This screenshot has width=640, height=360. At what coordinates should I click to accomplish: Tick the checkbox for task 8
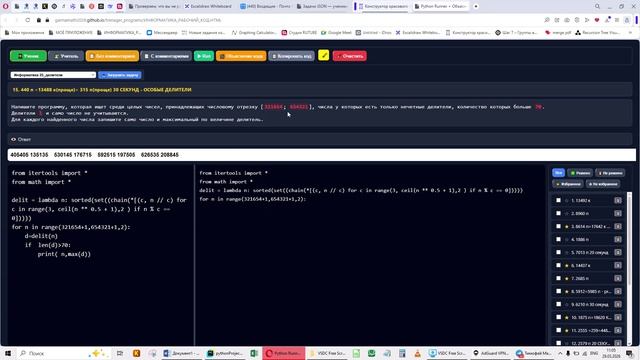(x=558, y=291)
